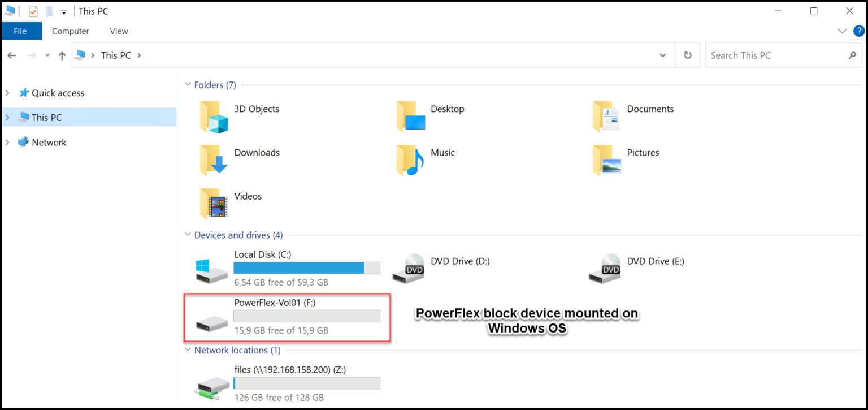Open the 3D Objects folder
868x410 pixels.
pyautogui.click(x=257, y=109)
